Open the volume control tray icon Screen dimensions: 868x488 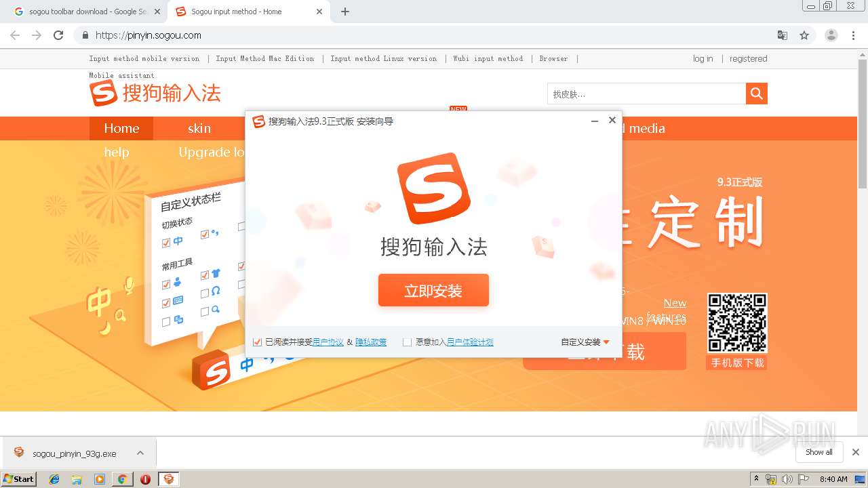787,479
